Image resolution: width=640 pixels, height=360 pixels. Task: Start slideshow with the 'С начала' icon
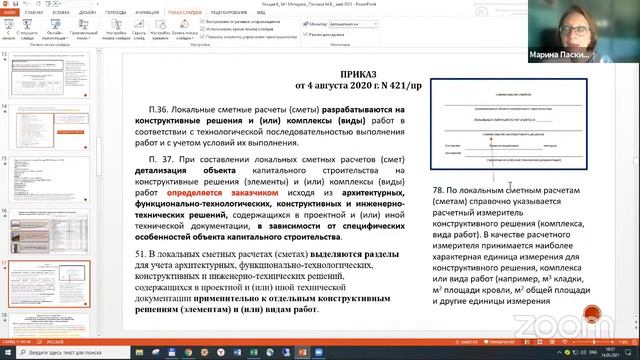(x=8, y=29)
